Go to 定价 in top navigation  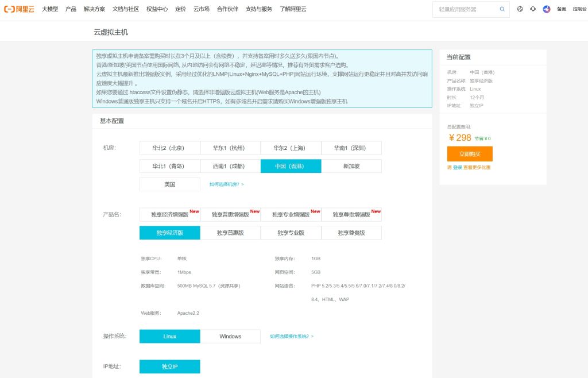click(x=180, y=9)
